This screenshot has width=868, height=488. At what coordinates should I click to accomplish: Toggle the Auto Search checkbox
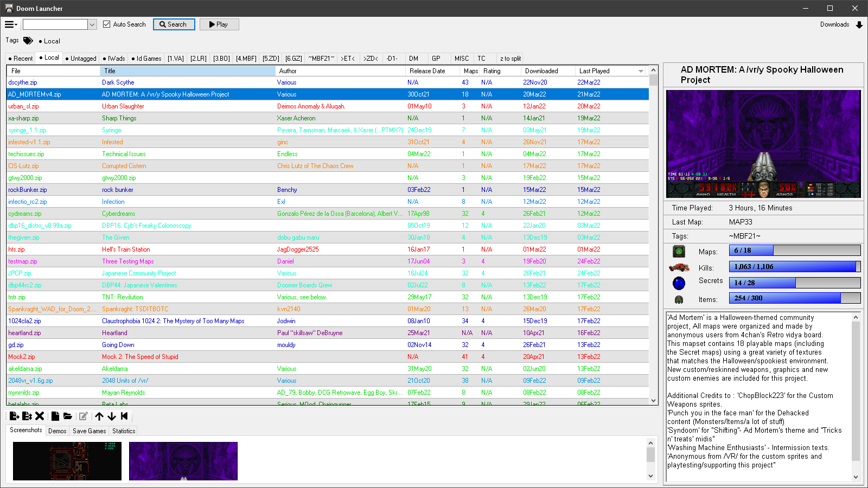click(x=107, y=24)
